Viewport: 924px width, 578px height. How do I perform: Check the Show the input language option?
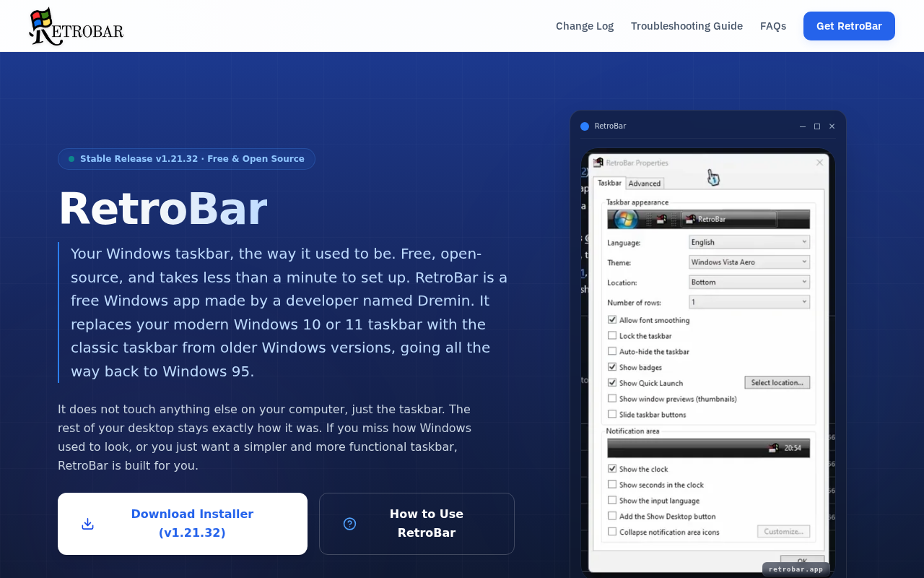tap(612, 501)
